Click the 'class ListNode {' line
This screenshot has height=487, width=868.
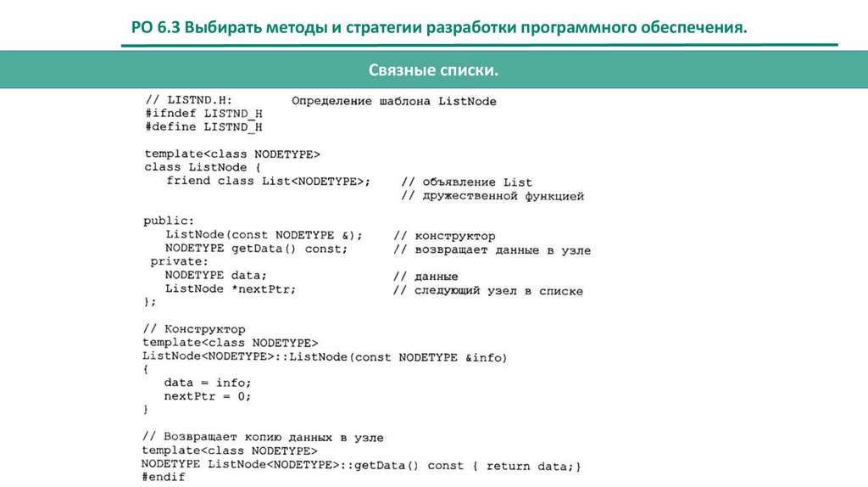(x=202, y=167)
